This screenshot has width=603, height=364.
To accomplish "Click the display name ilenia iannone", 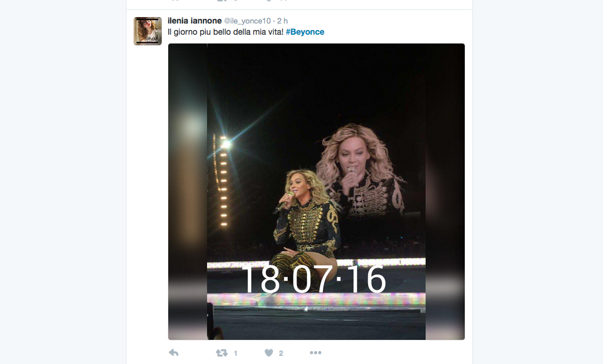I will click(x=195, y=21).
